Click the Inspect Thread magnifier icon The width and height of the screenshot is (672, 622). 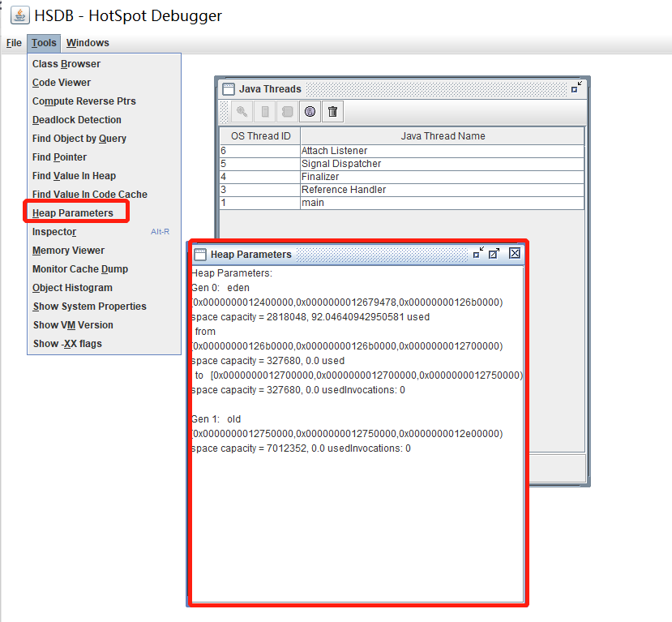[x=242, y=112]
